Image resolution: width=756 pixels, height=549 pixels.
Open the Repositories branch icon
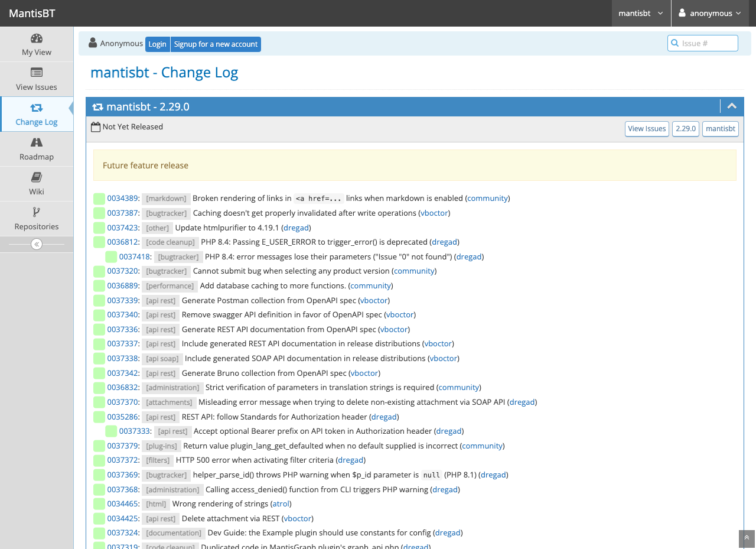click(x=37, y=212)
